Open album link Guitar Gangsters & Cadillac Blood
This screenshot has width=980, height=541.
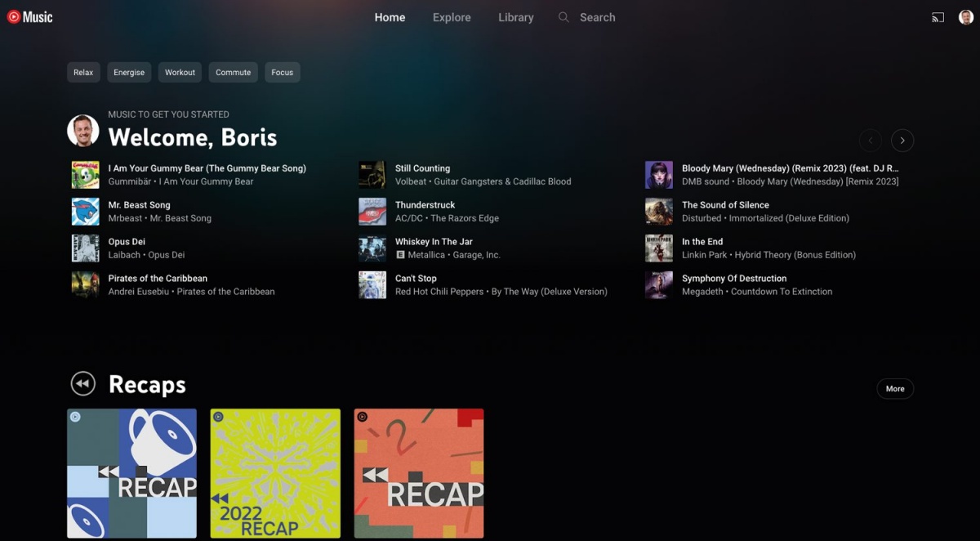(502, 181)
